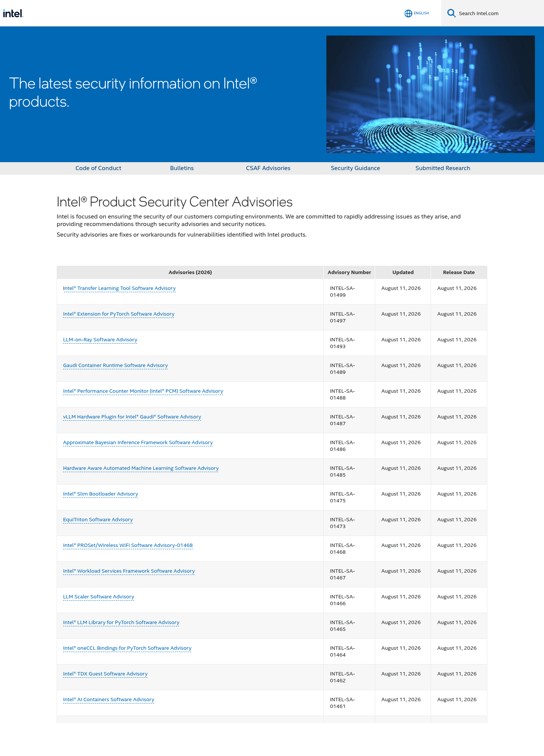Open the Bulletins tab
The height and width of the screenshot is (756, 544).
tap(182, 168)
